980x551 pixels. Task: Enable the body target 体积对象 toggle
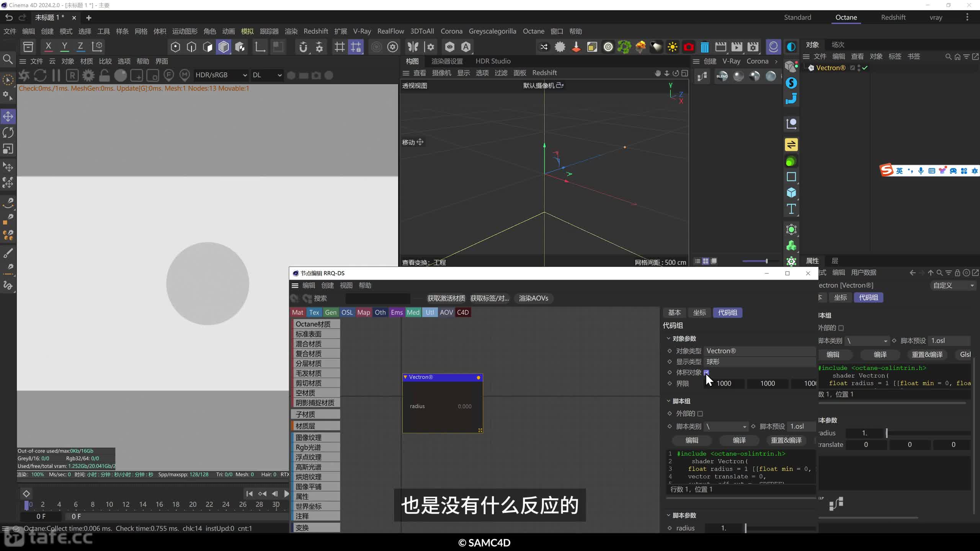point(707,372)
